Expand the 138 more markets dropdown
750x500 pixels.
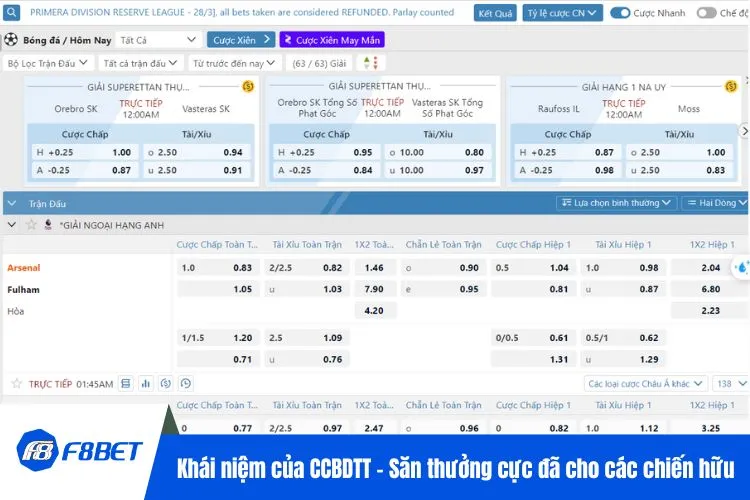pos(730,384)
